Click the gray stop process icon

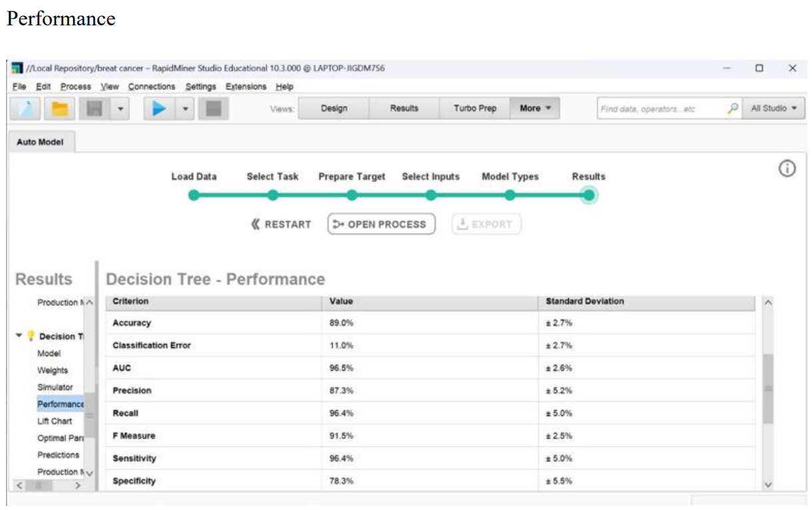[213, 109]
